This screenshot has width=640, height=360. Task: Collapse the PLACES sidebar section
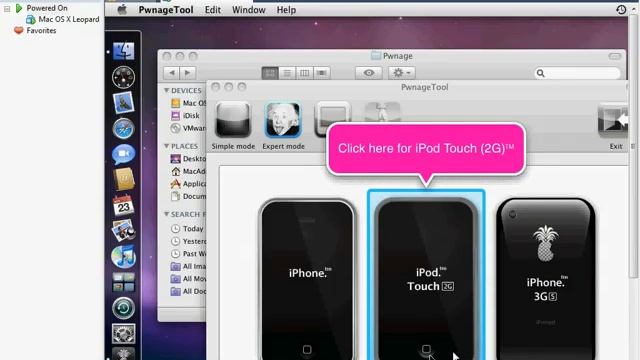coord(167,146)
